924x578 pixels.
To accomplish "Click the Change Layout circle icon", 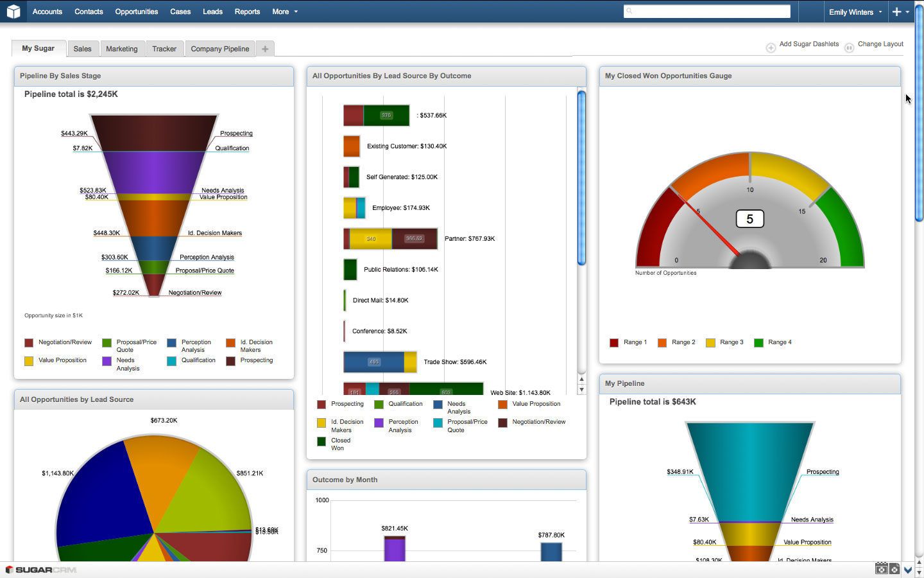I will click(x=849, y=48).
